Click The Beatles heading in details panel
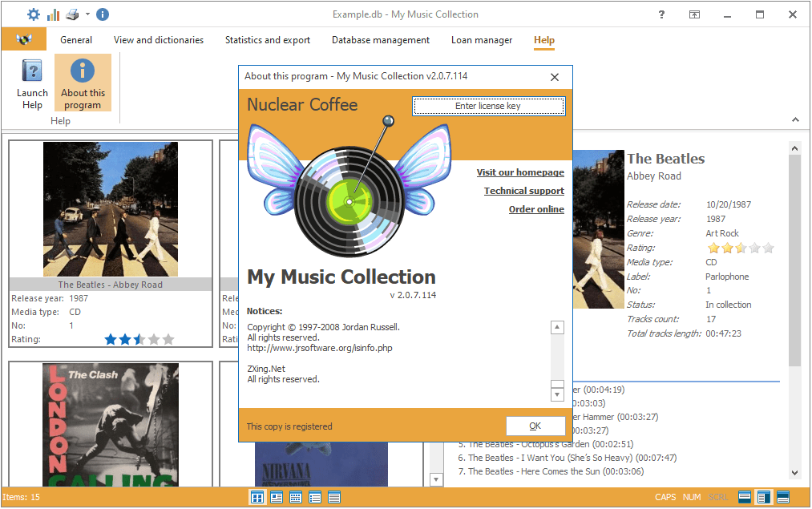Viewport: 812px width, 509px height. pyautogui.click(x=666, y=159)
